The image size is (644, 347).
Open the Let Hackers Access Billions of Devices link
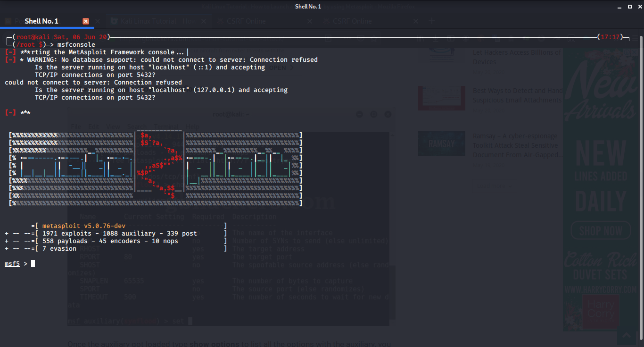[x=517, y=57]
